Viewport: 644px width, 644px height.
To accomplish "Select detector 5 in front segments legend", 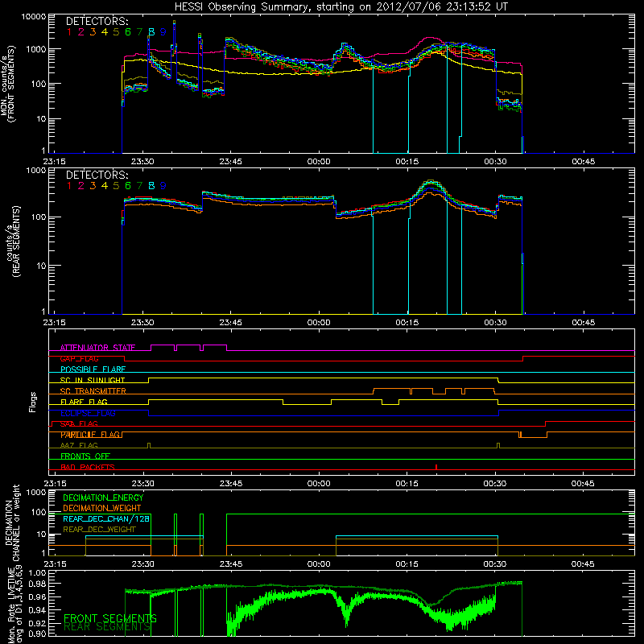I will click(x=116, y=32).
